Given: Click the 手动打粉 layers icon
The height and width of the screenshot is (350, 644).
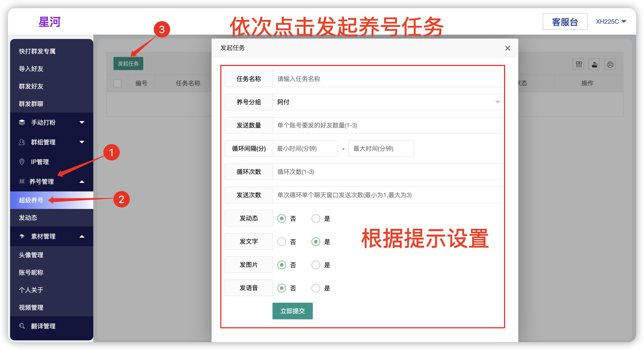Looking at the screenshot, I should [22, 122].
